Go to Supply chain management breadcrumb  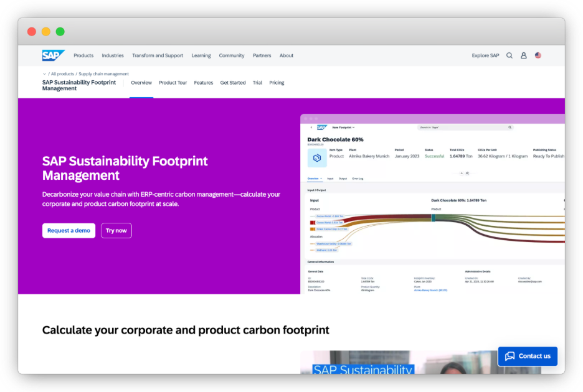[104, 74]
